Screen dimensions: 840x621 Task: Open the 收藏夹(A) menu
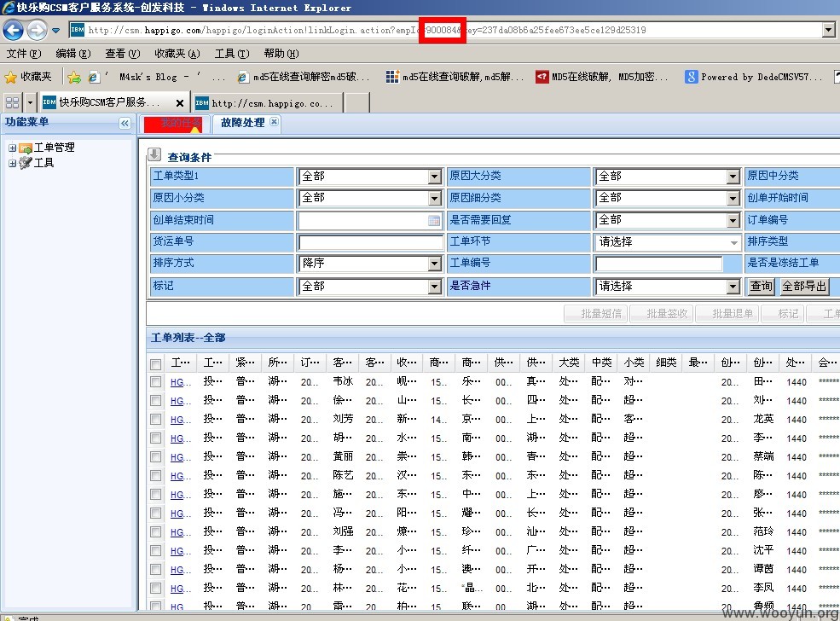click(x=177, y=54)
